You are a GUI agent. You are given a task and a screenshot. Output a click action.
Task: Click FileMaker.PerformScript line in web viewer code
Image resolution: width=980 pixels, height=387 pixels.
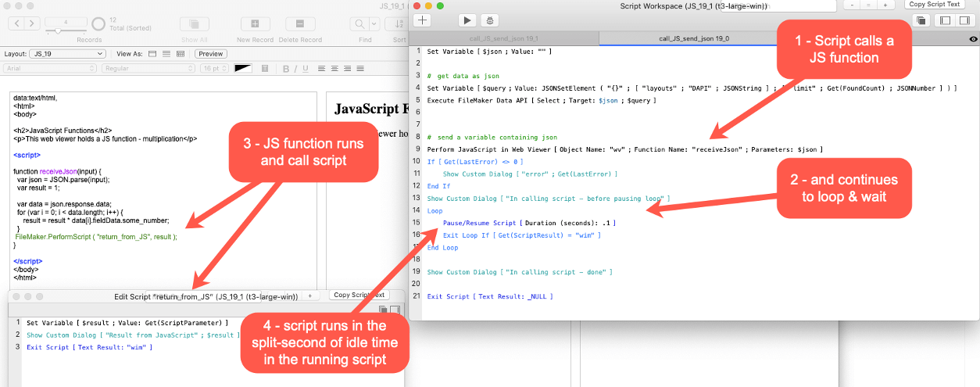coord(96,236)
